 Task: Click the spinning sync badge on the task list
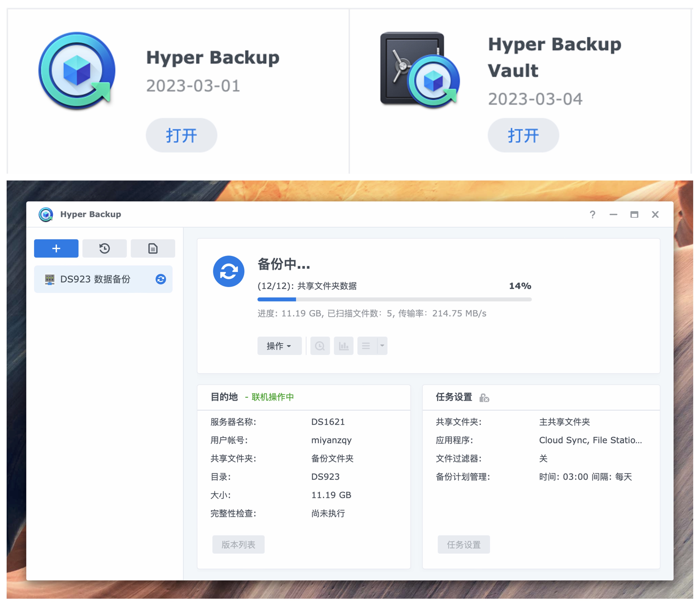click(161, 279)
